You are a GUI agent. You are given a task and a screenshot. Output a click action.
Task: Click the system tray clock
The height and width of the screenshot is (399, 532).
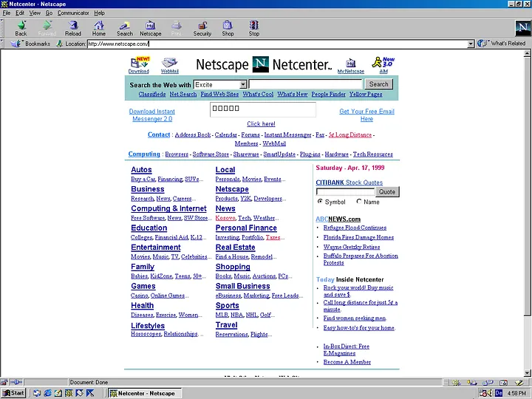516,393
